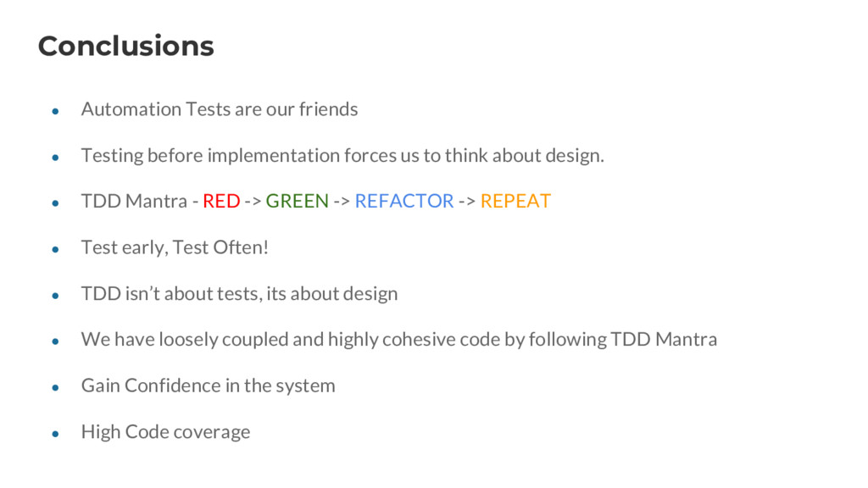
Task: Click the "High Code coverage" line
Action: pyautogui.click(x=165, y=432)
